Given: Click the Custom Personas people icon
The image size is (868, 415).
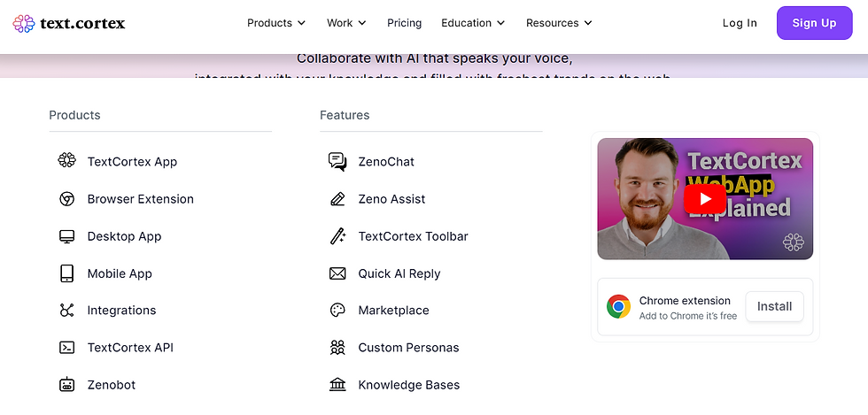Looking at the screenshot, I should [337, 348].
